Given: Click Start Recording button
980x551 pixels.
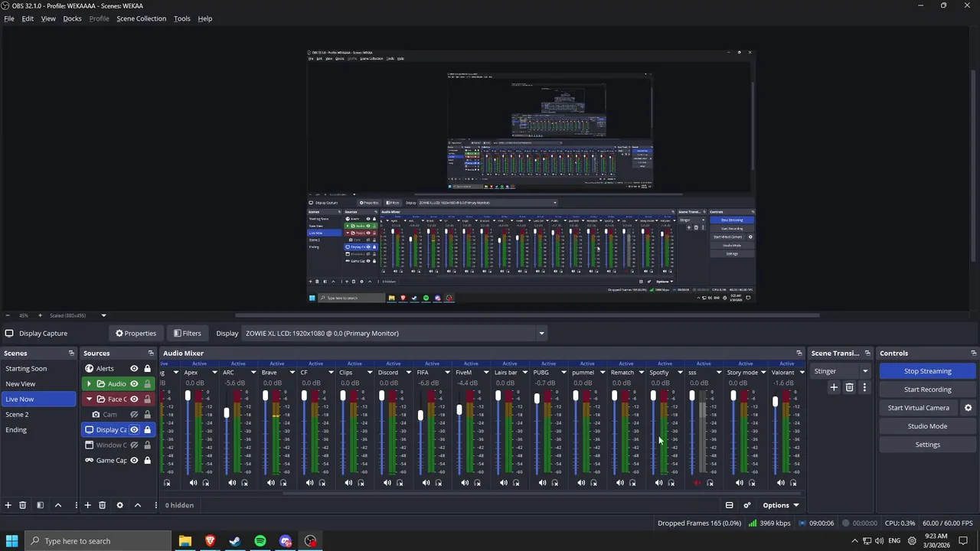Looking at the screenshot, I should (927, 390).
